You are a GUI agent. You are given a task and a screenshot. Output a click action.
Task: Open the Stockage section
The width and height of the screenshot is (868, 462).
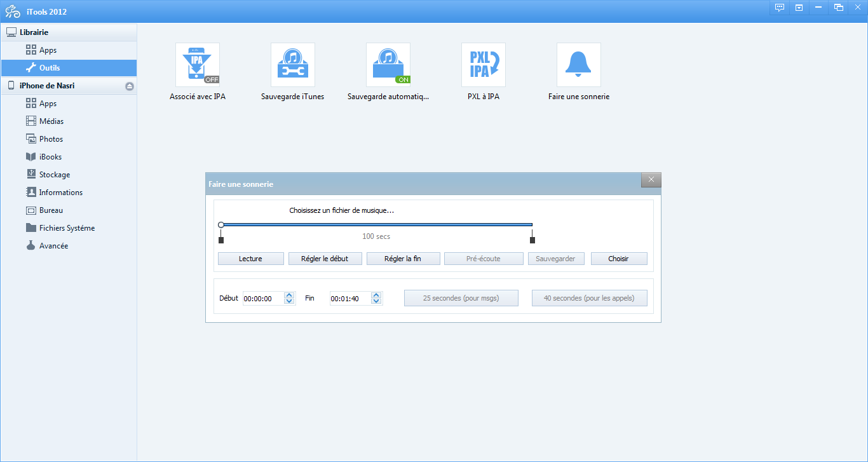tap(69, 175)
